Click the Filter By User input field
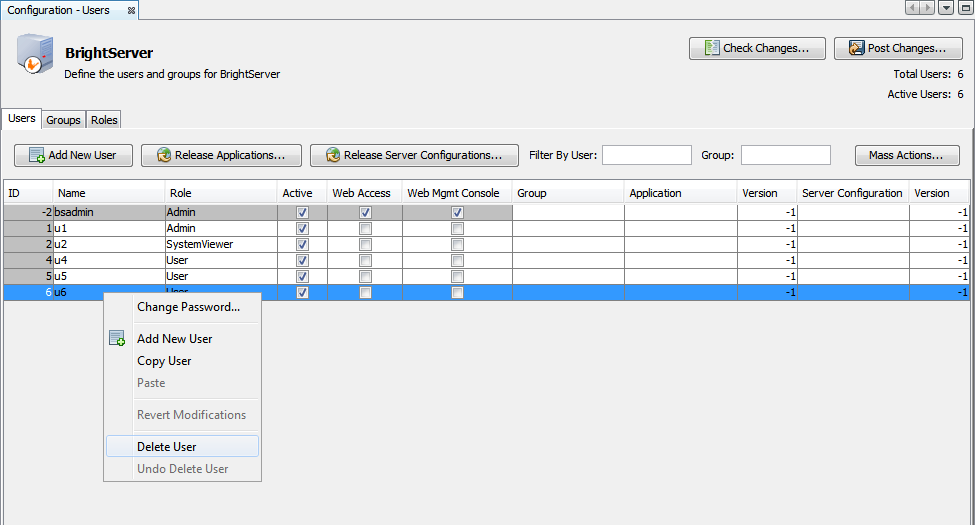The width and height of the screenshot is (975, 525). tap(646, 155)
